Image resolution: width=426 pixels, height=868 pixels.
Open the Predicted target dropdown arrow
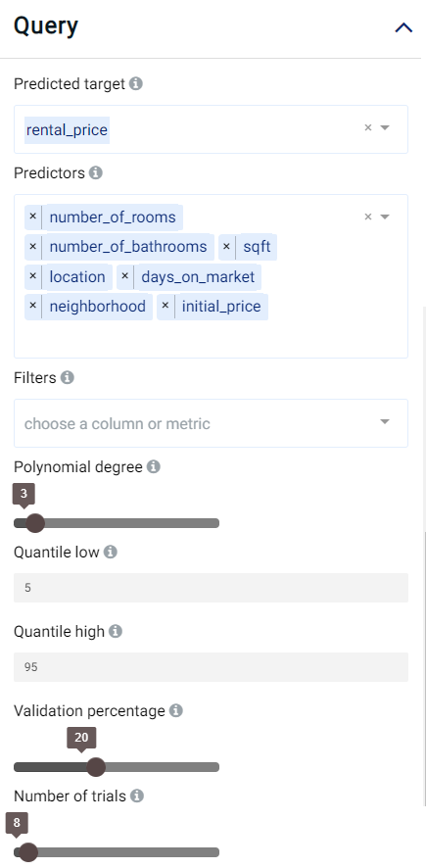pyautogui.click(x=385, y=128)
